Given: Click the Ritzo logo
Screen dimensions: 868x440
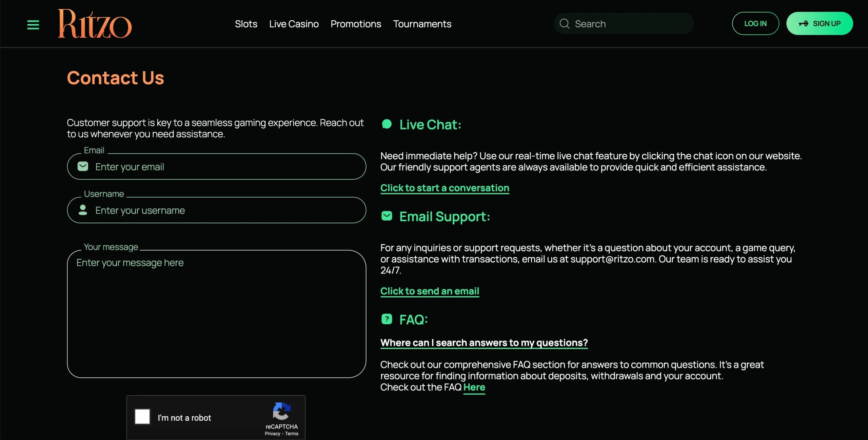Looking at the screenshot, I should [94, 23].
